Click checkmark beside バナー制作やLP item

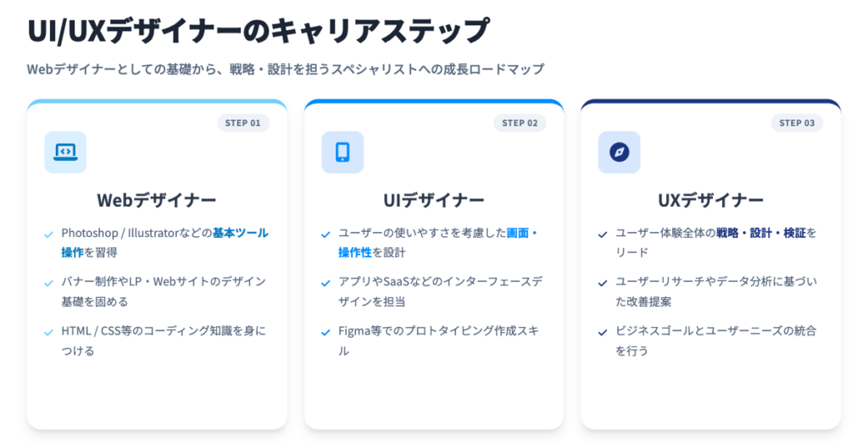(48, 283)
